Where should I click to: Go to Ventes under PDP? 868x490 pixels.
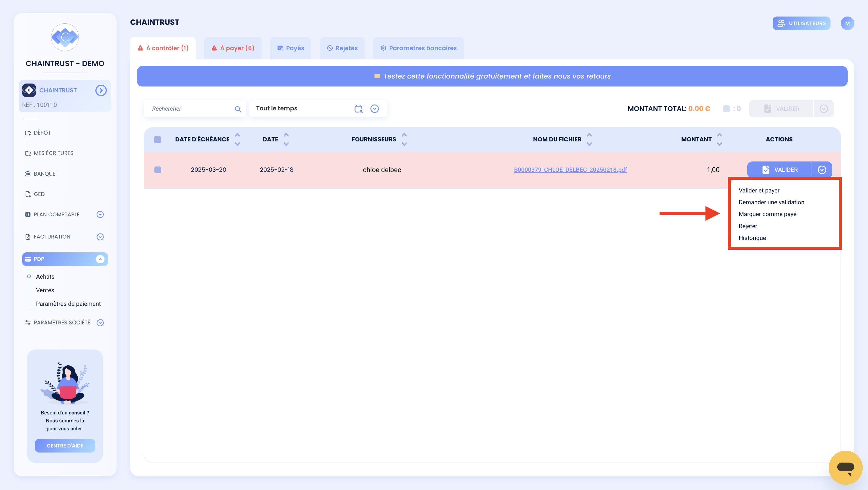pos(45,290)
